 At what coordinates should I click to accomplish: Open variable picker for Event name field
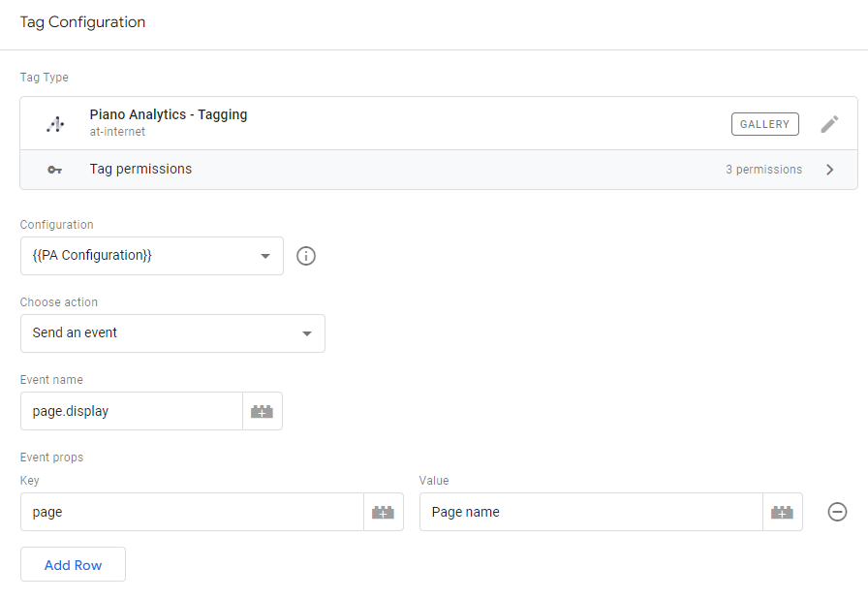pos(262,411)
